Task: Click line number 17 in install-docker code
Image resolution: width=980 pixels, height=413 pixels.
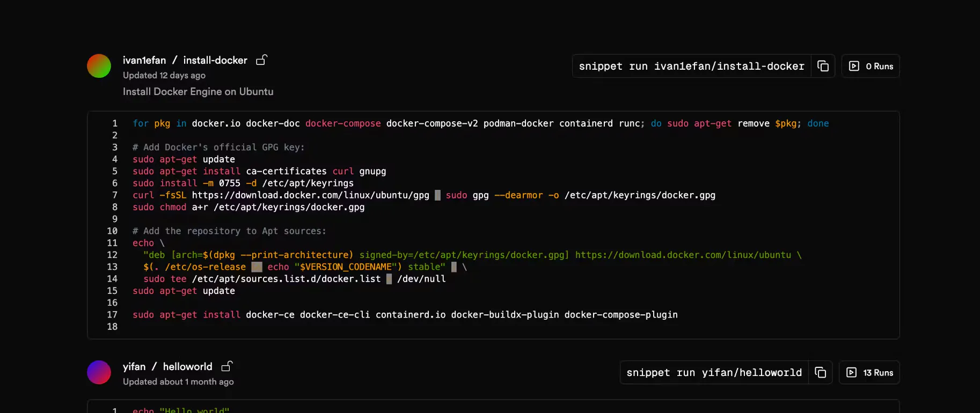Action: coord(112,315)
